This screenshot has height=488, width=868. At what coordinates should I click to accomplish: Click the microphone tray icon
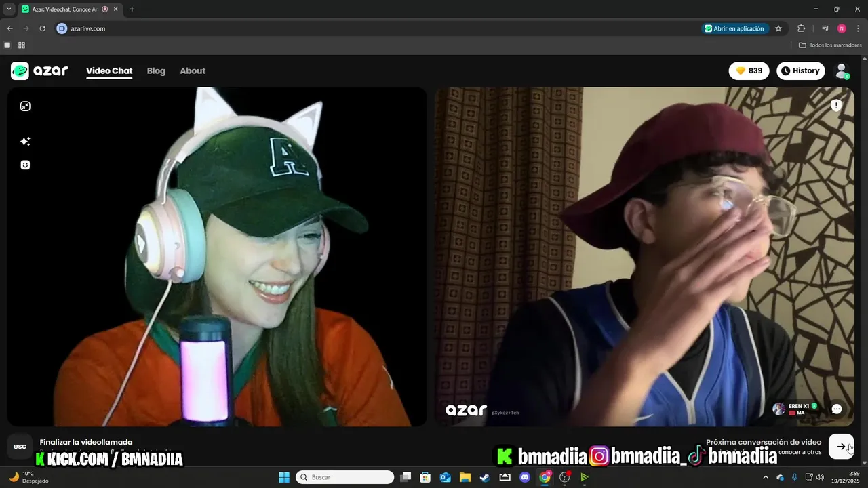point(794,477)
